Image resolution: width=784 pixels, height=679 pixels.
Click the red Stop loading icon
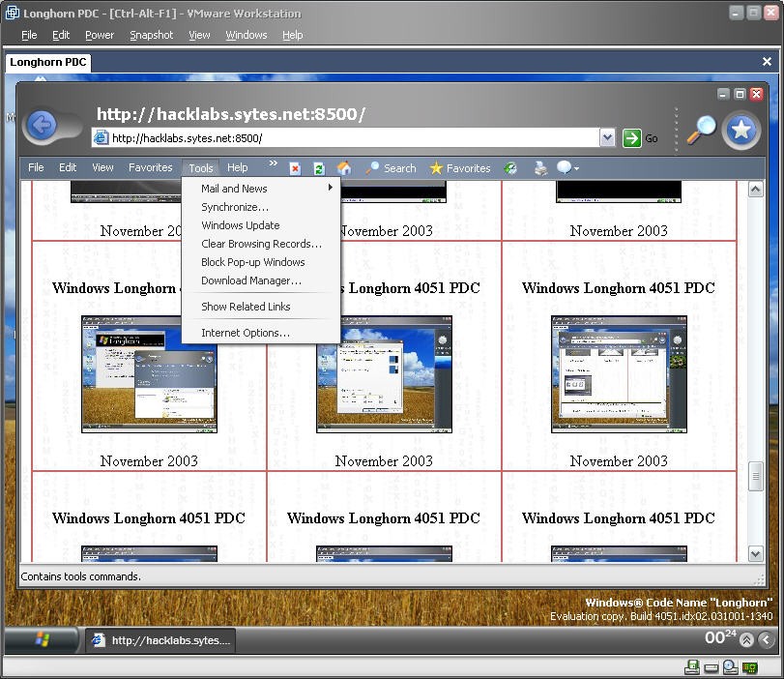tap(295, 168)
